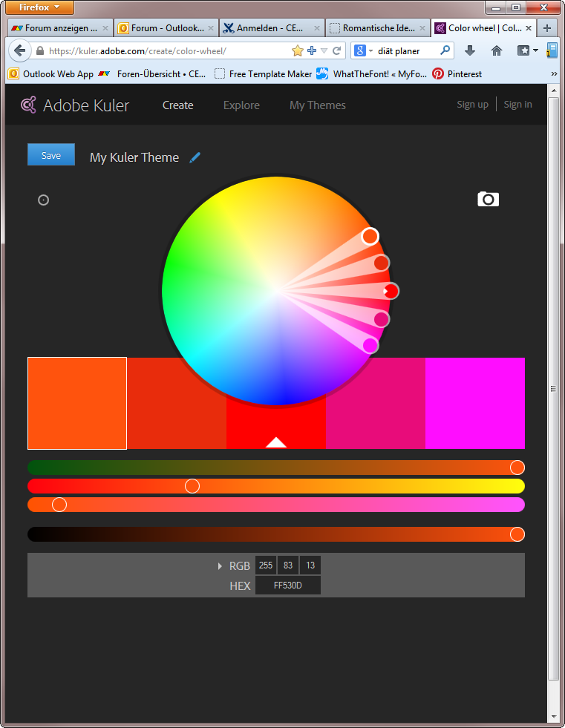Screen dimensions: 565x728
Task: Open the color rule target icon
Action: 44,200
